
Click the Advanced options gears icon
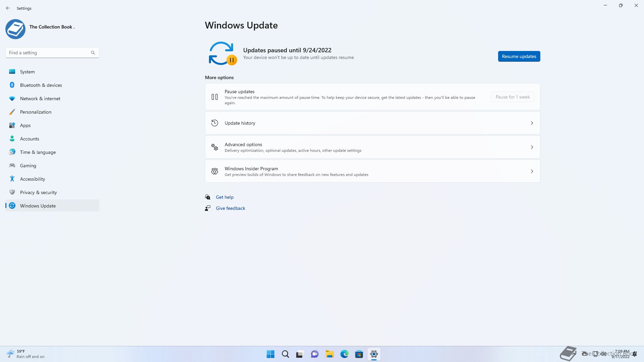[x=215, y=147]
